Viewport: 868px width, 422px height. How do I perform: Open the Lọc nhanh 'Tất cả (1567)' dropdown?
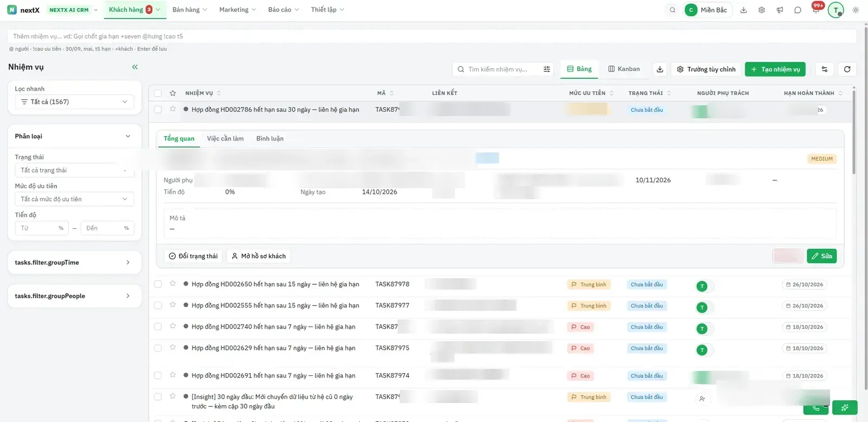pos(74,102)
